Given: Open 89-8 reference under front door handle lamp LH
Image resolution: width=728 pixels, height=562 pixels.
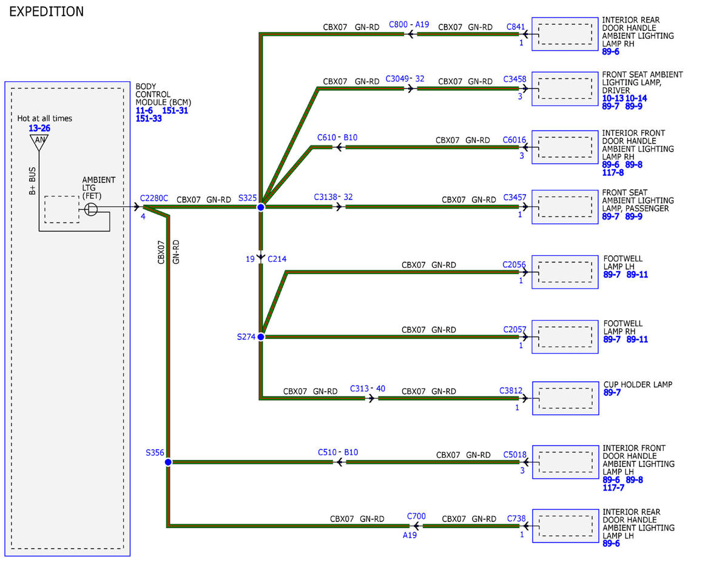Looking at the screenshot, I should (634, 480).
